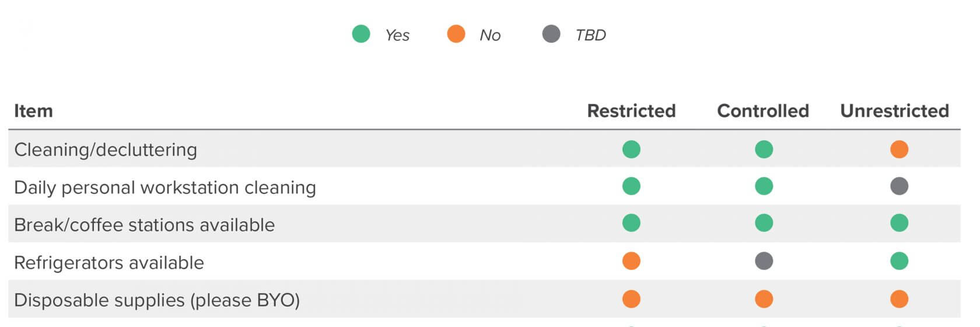Click Disposable supplies Restricted orange dot
The image size is (980, 327).
[x=631, y=299]
